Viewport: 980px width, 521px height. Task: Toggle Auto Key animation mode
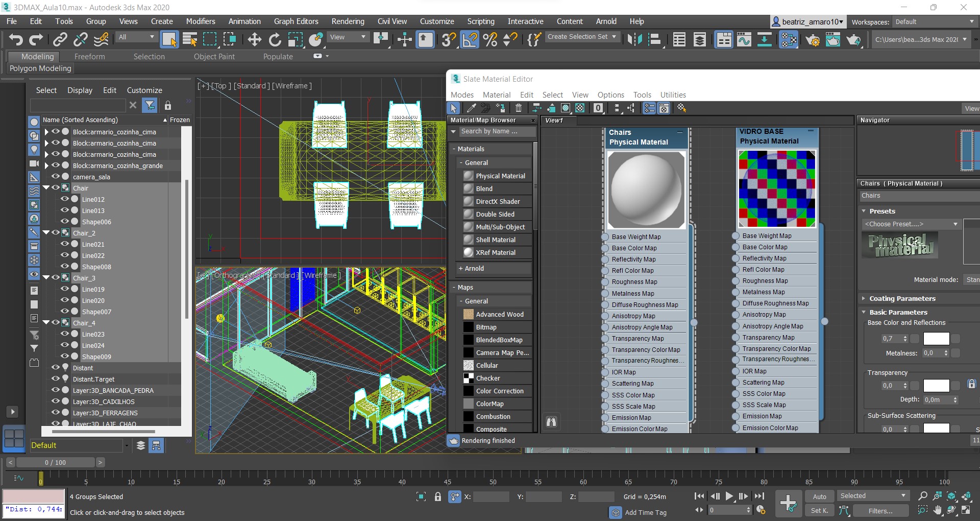[819, 496]
